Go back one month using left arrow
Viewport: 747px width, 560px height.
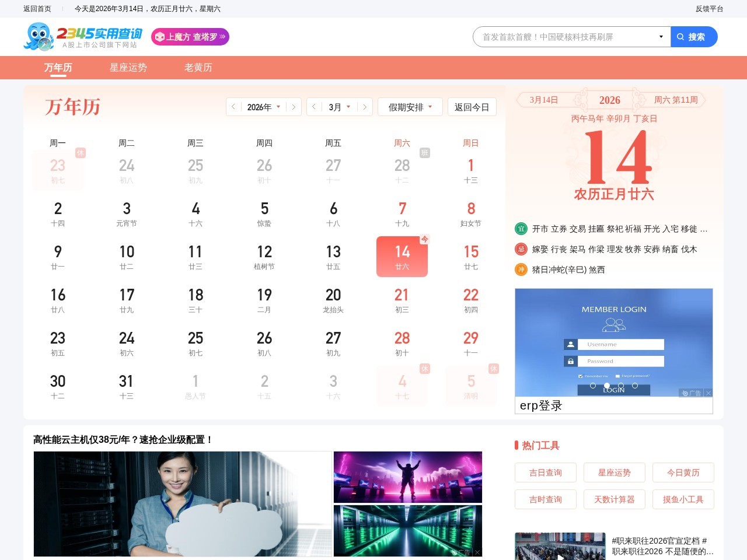pos(314,107)
